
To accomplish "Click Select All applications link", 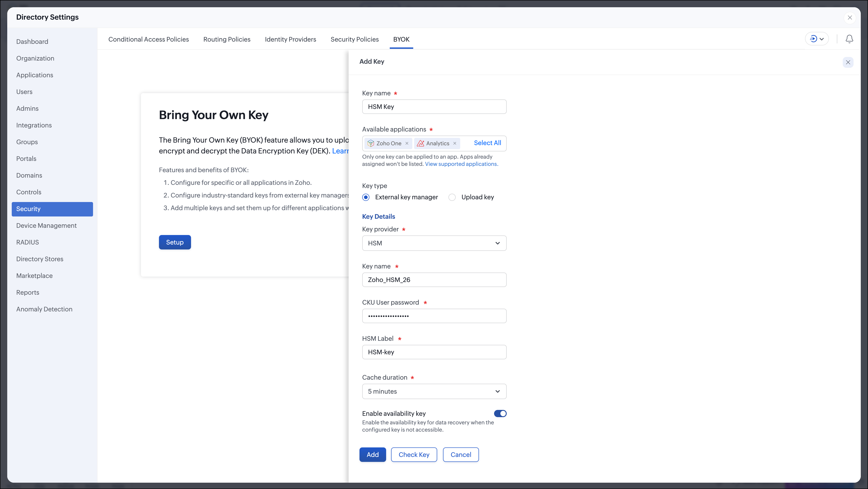I will 487,143.
